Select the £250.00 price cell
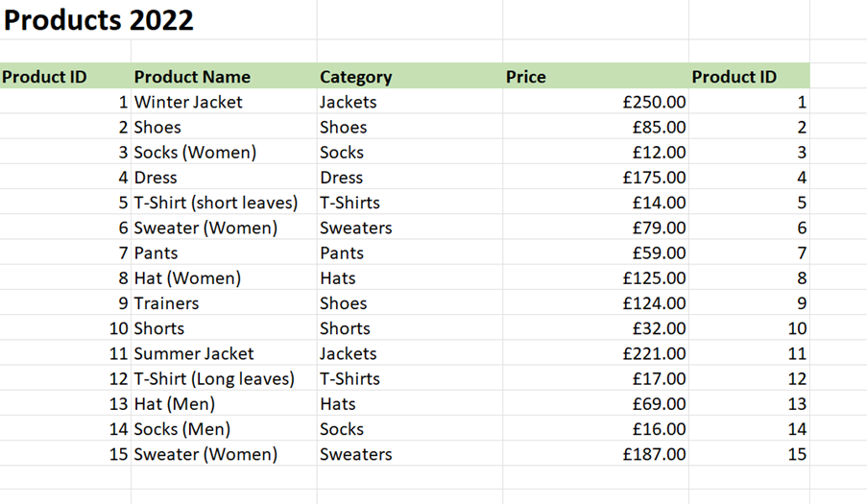The height and width of the screenshot is (504, 867). 595,102
